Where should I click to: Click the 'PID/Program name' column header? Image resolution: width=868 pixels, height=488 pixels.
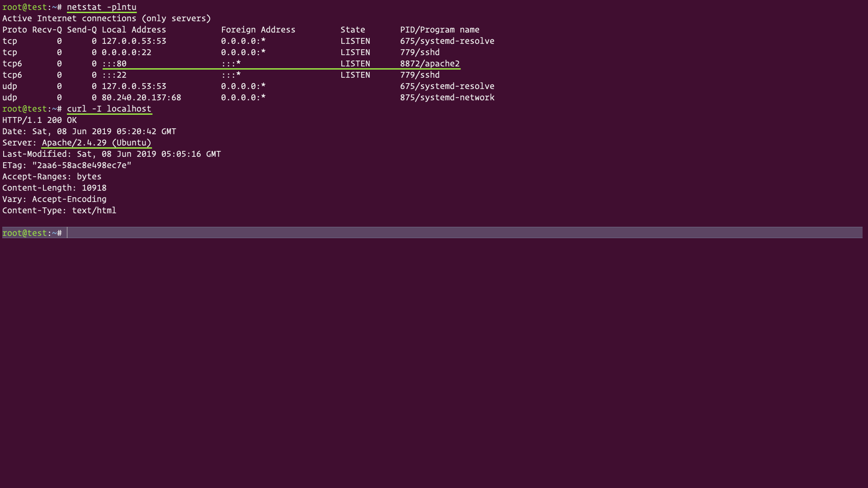(440, 30)
